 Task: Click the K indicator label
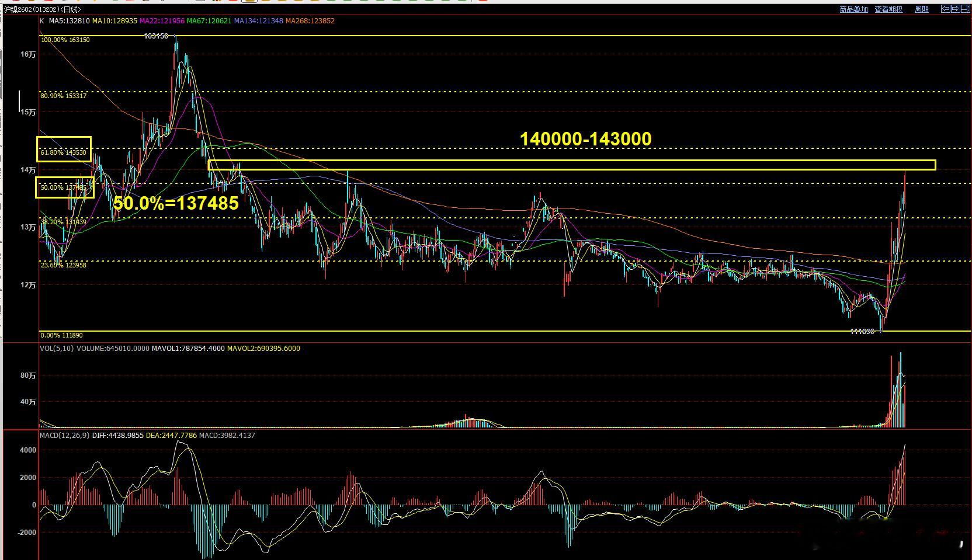pyautogui.click(x=42, y=21)
